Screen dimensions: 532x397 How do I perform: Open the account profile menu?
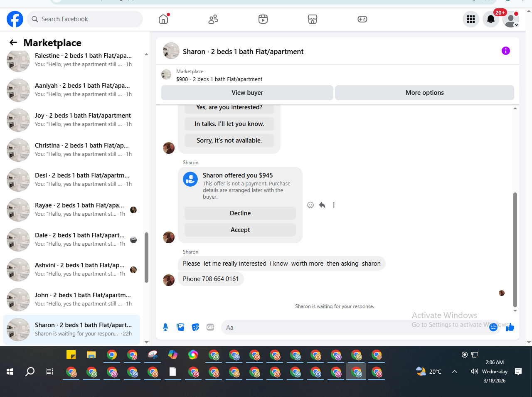coord(511,19)
